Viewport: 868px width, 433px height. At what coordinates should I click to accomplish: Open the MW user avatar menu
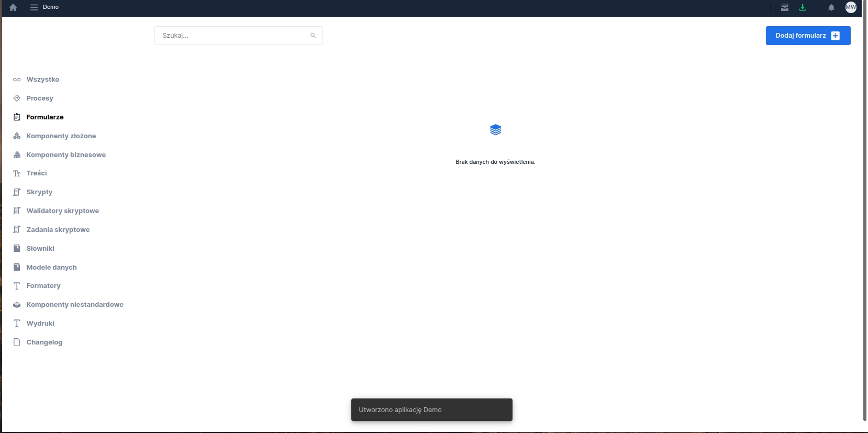pos(851,7)
